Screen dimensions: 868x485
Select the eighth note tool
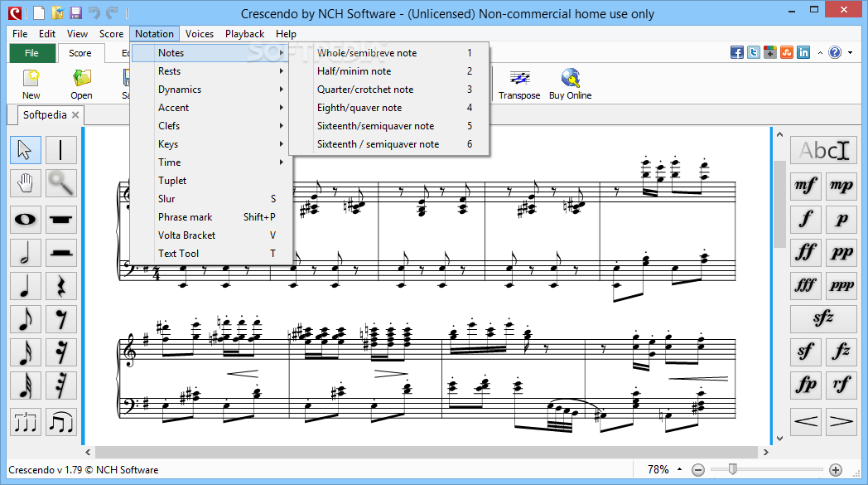pyautogui.click(x=26, y=319)
